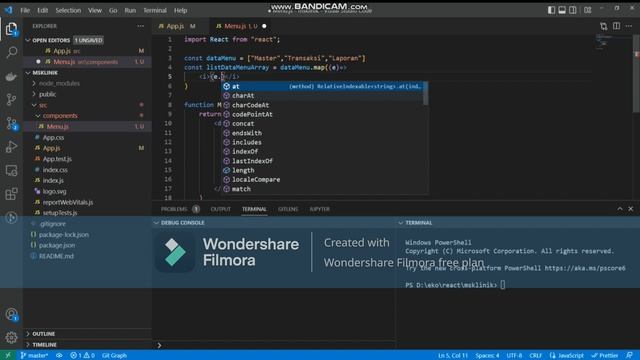Open the Selection menu

68,10
